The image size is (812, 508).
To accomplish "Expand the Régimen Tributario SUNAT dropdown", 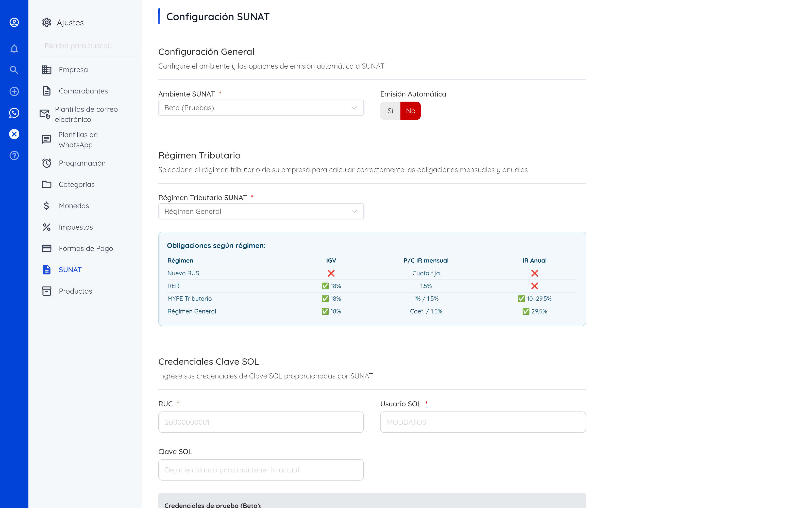I will tap(261, 211).
